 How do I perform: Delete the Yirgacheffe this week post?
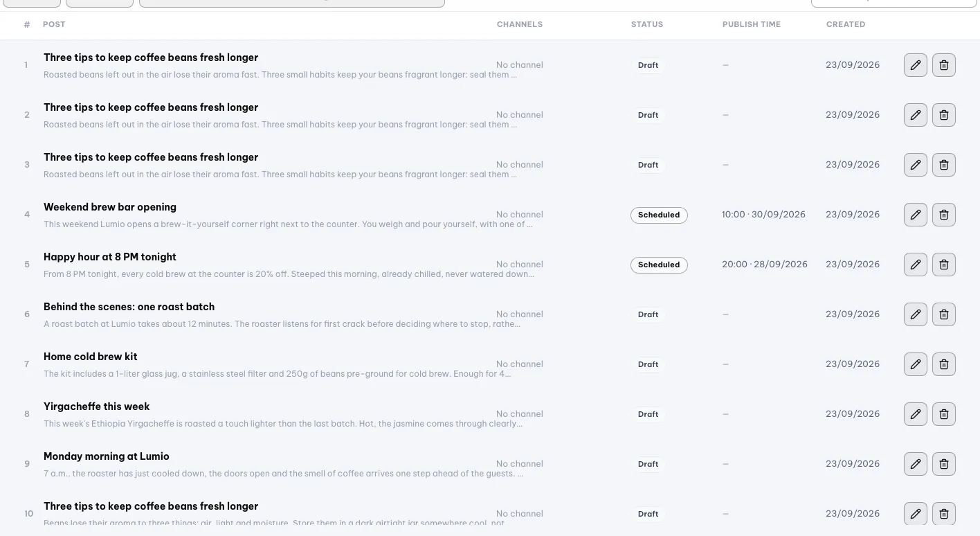tap(944, 414)
